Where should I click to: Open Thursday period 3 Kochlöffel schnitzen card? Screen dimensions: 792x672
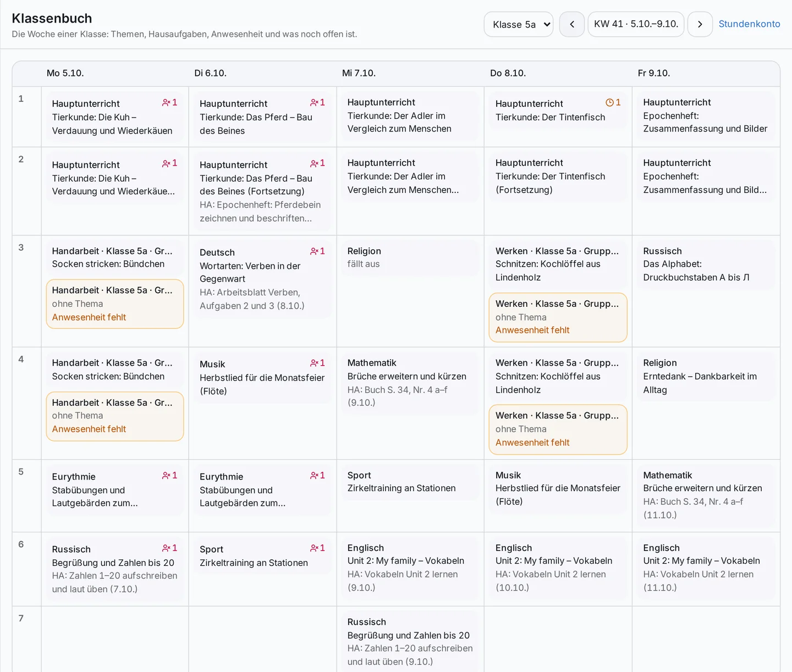[x=558, y=265]
